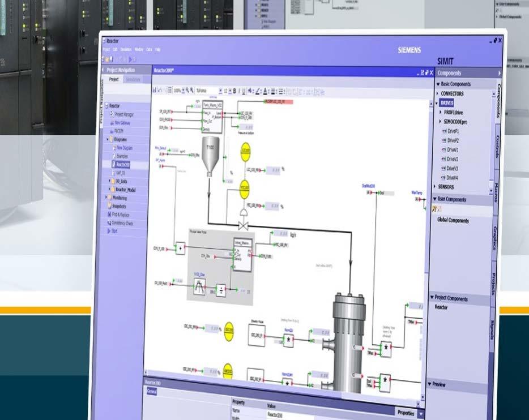Click the DriveV1 component icon
The height and width of the screenshot is (420, 529).
[444, 149]
